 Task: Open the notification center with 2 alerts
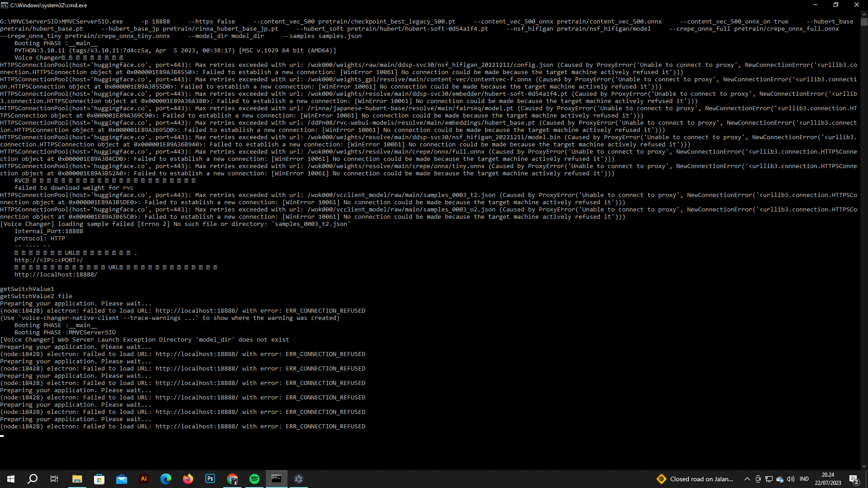click(854, 479)
